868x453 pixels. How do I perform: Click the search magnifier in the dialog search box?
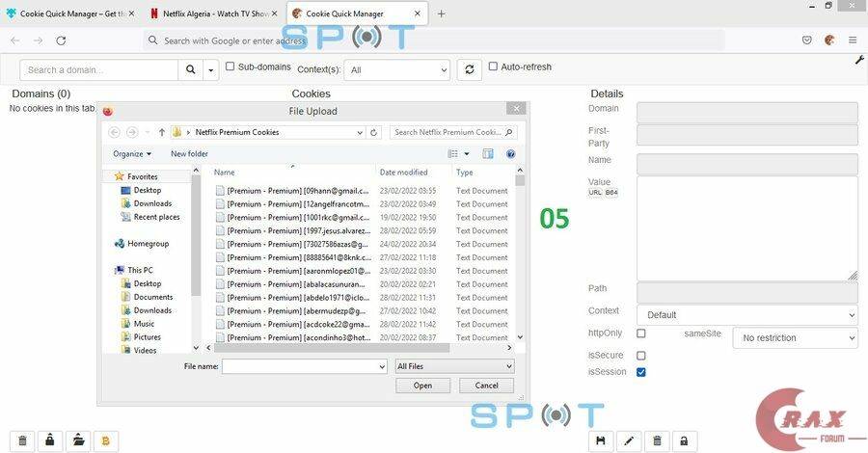coord(509,132)
